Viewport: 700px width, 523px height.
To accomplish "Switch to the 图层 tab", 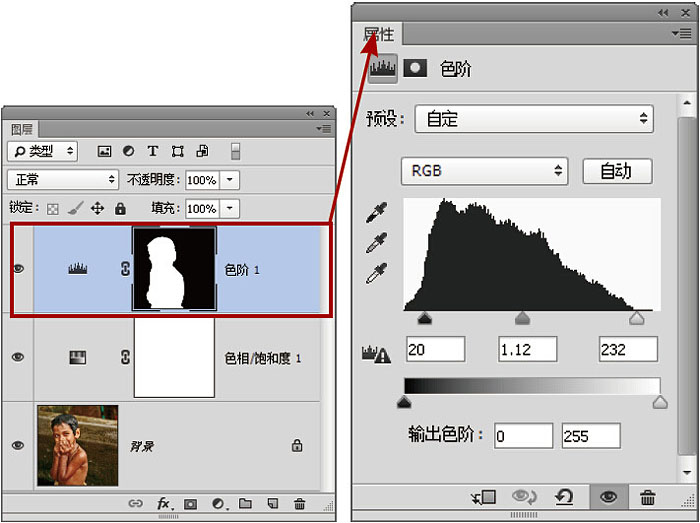I will 22,129.
